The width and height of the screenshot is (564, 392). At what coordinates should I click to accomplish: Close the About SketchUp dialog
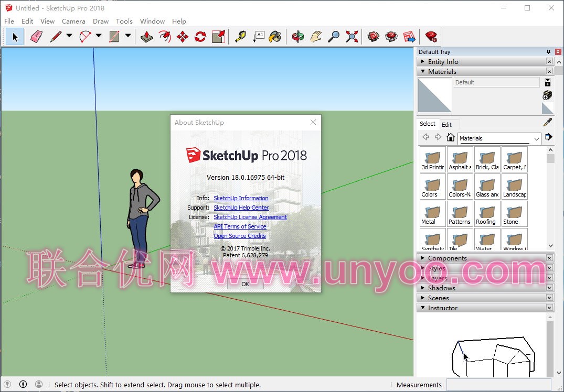tap(313, 122)
